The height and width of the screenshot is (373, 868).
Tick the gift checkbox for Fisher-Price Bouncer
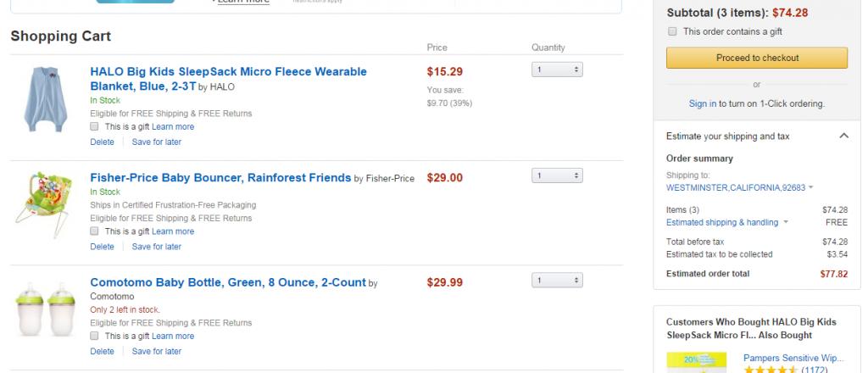[x=95, y=231]
